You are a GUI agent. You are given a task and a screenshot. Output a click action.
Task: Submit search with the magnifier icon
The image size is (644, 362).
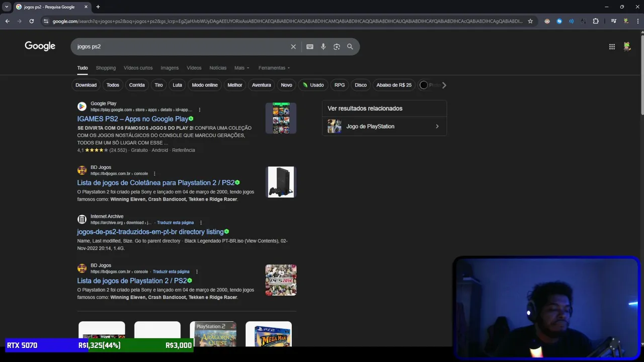point(350,47)
